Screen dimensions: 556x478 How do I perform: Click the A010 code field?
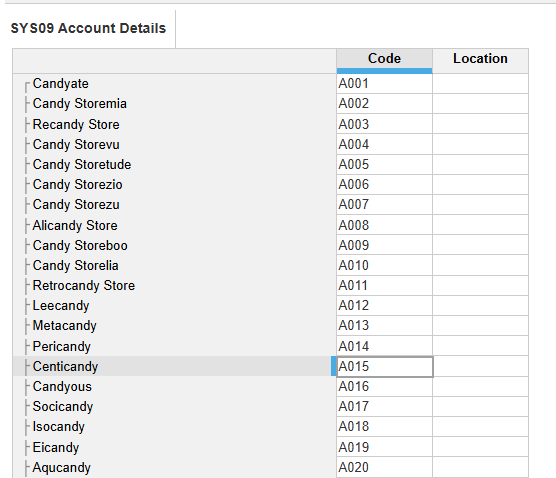click(x=384, y=265)
